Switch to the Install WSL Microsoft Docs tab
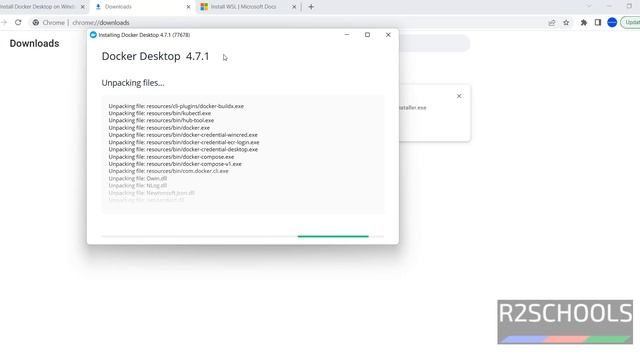640x360 pixels. point(247,7)
